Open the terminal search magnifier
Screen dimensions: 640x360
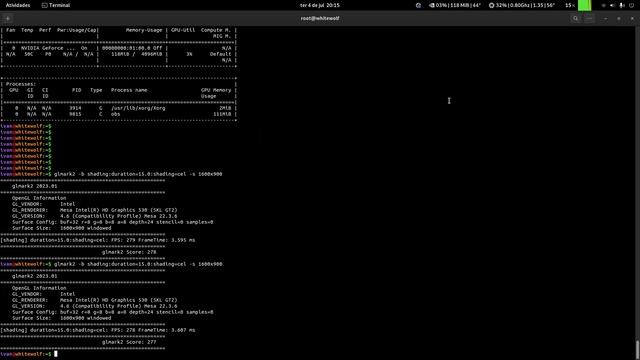576,18
